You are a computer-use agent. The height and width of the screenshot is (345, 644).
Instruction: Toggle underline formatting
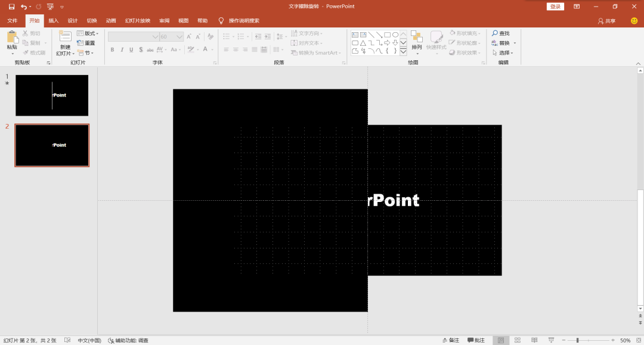(x=131, y=49)
